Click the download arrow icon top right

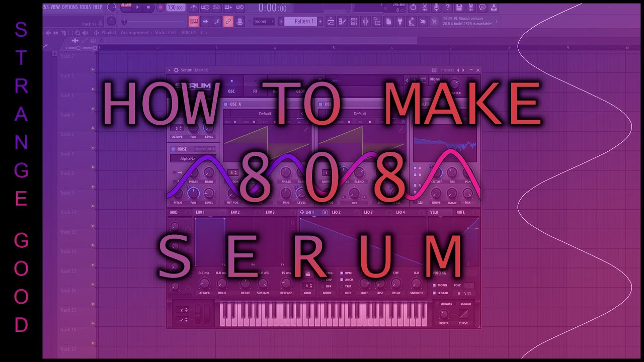(494, 7)
